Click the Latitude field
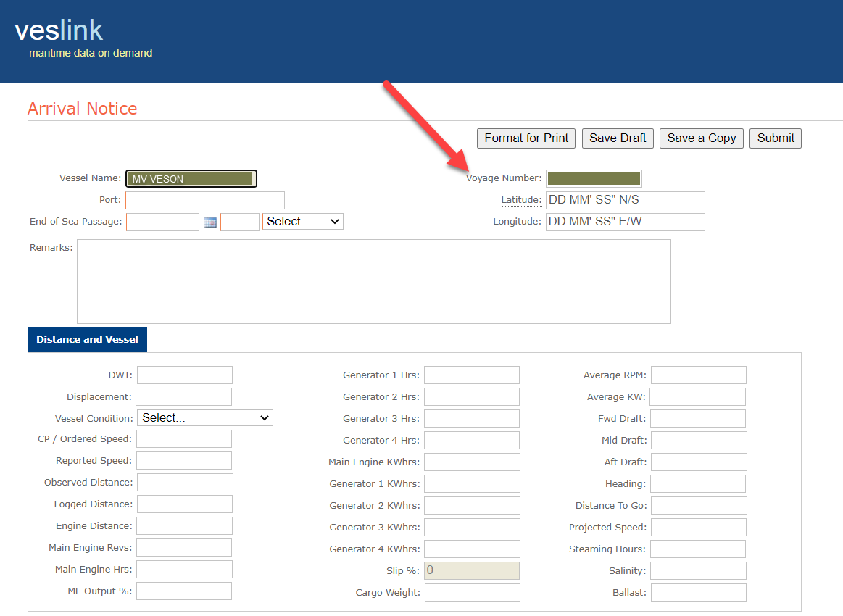Screen dimensions: 843x616 pos(625,200)
